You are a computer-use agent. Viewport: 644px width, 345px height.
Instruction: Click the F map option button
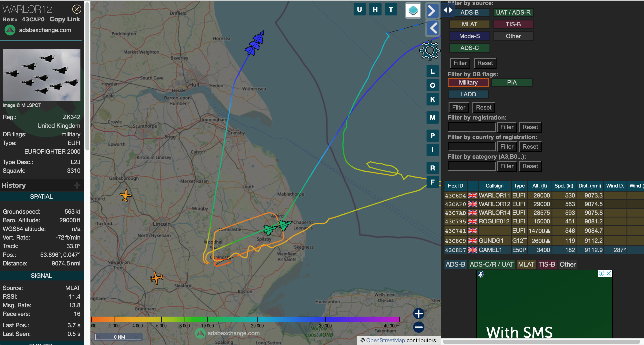pos(432,182)
